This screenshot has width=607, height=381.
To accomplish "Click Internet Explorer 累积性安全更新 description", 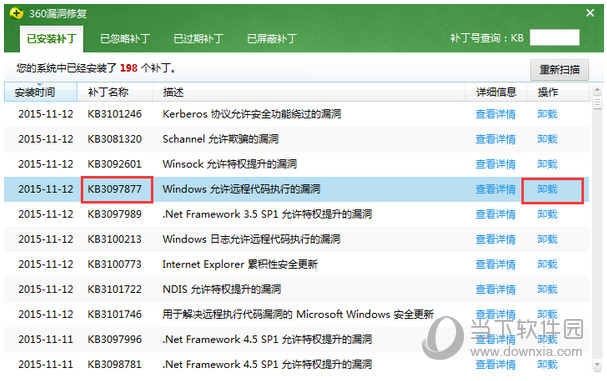I will coord(240,264).
